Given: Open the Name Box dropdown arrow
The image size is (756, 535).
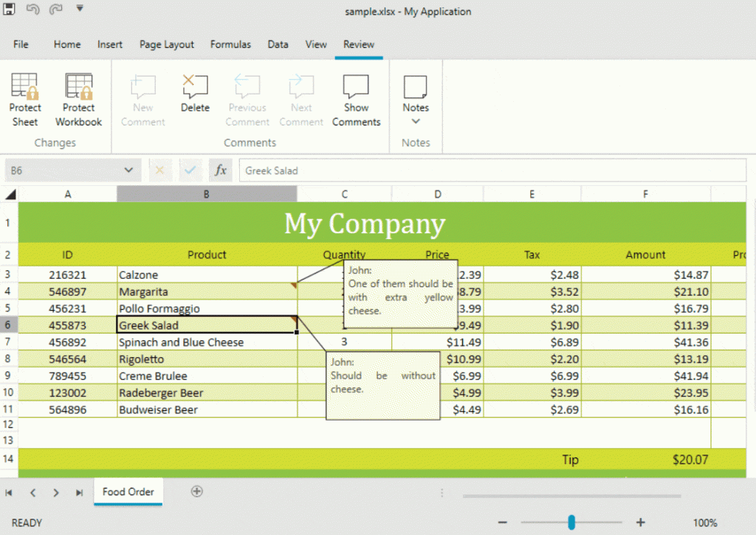Looking at the screenshot, I should pyautogui.click(x=128, y=170).
